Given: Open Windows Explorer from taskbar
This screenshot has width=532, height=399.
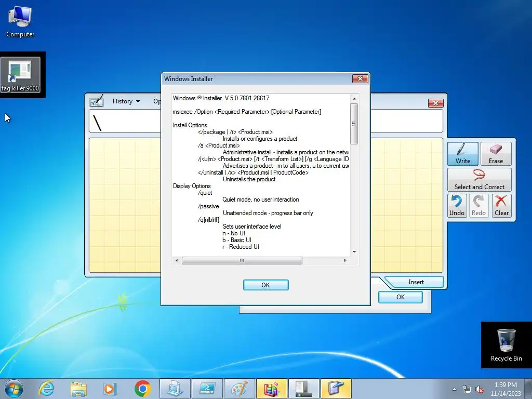Looking at the screenshot, I should (x=78, y=389).
